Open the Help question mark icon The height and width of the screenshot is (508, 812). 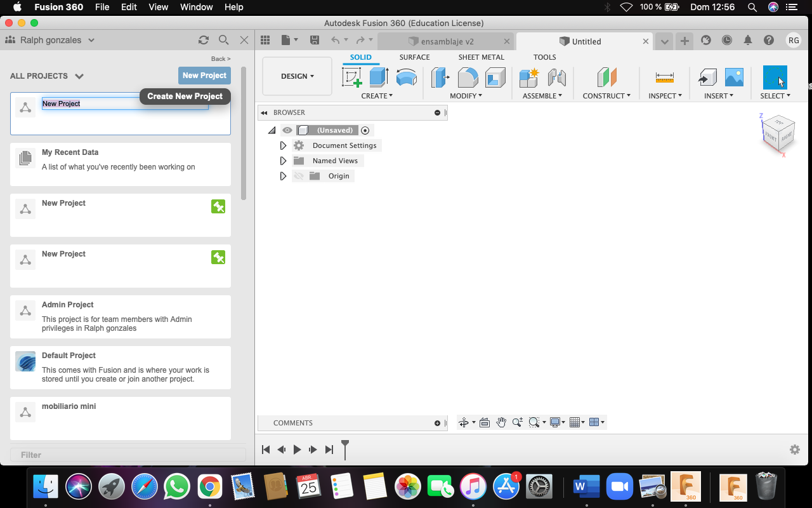click(769, 40)
